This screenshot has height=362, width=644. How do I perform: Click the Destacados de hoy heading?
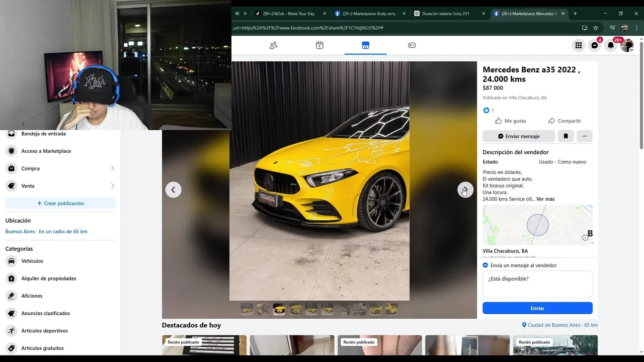click(x=191, y=325)
